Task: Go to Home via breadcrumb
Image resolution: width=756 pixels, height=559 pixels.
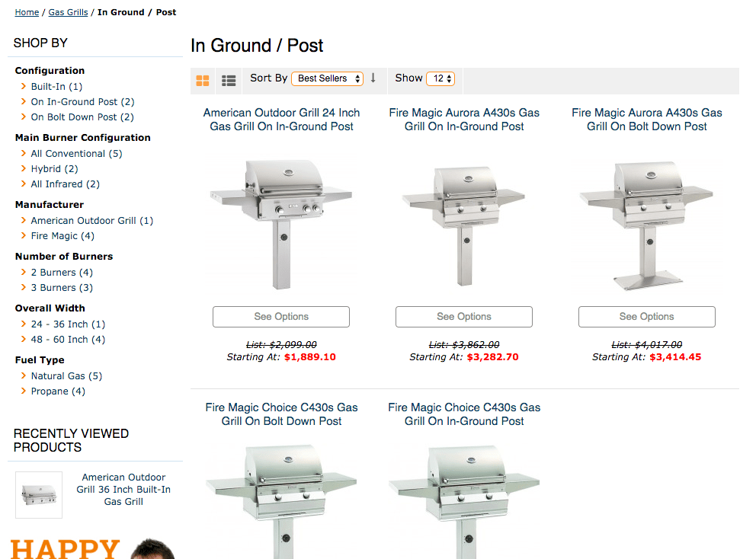Action: pos(27,12)
